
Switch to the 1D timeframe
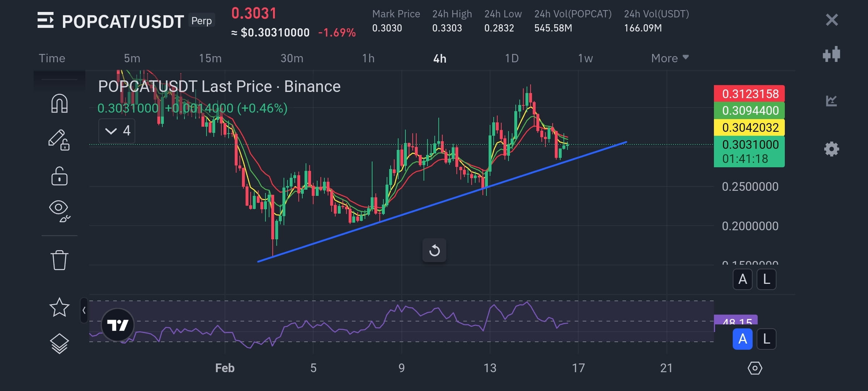512,58
